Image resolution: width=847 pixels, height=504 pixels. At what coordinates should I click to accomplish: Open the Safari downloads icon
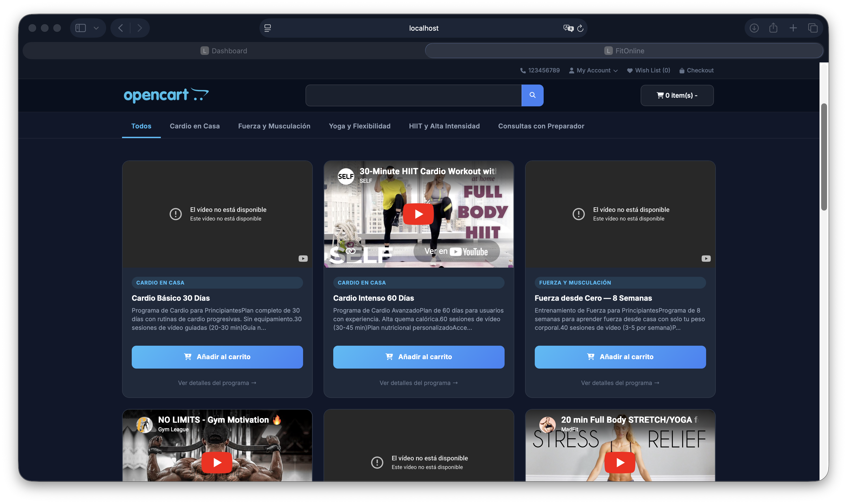(754, 28)
